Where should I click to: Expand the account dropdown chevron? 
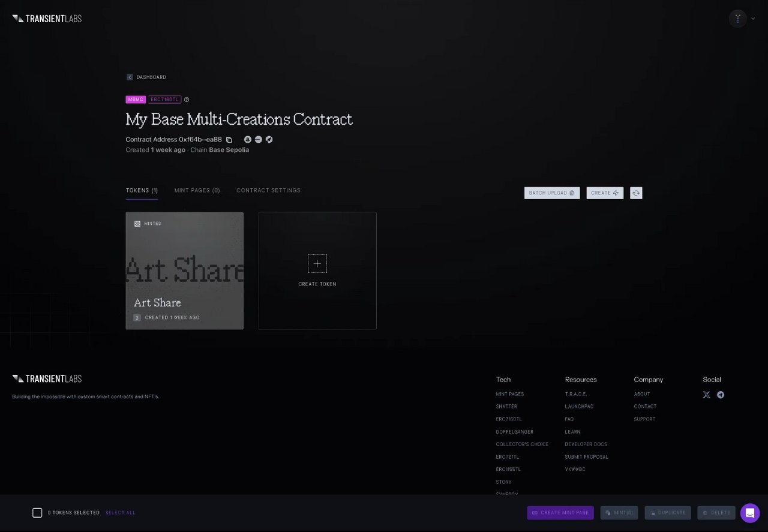pos(753,19)
